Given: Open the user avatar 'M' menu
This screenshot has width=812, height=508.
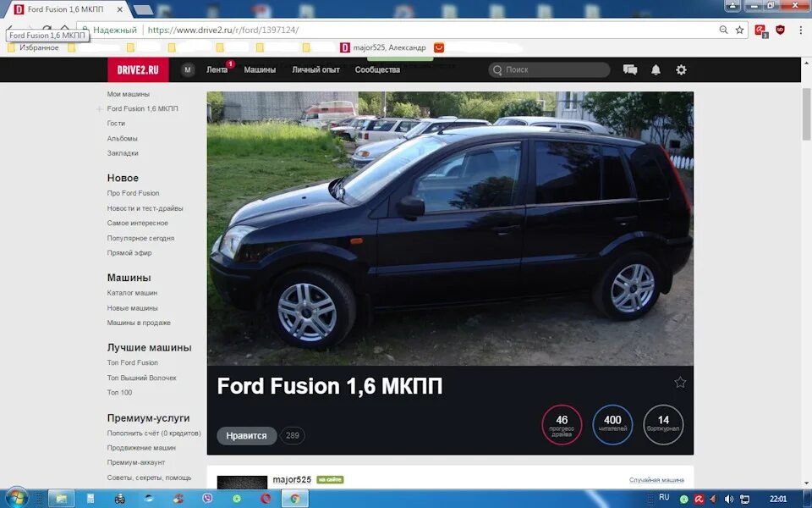Looking at the screenshot, I should tap(188, 69).
